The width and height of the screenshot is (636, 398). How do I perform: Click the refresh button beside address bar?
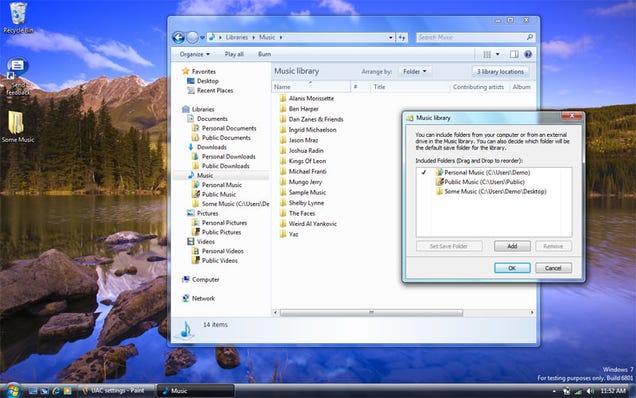402,37
